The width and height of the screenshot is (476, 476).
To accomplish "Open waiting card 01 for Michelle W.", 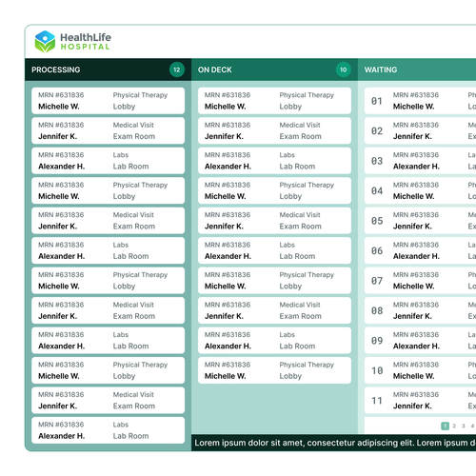I will point(420,101).
